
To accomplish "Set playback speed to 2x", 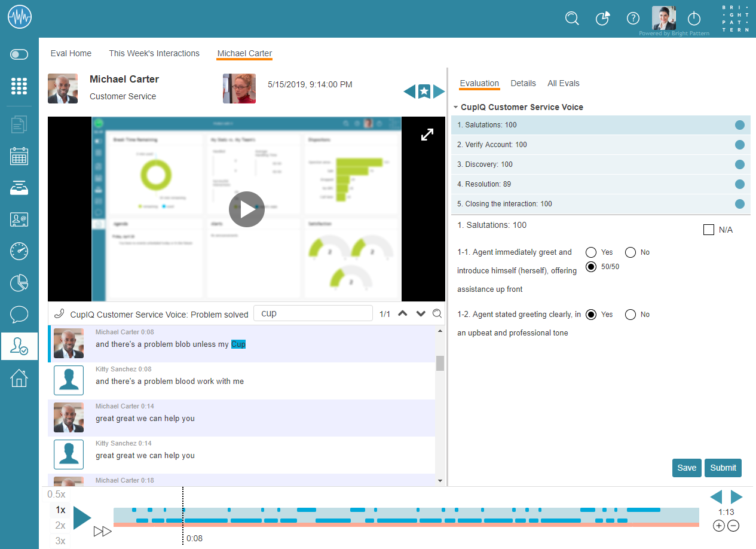I will tap(60, 526).
